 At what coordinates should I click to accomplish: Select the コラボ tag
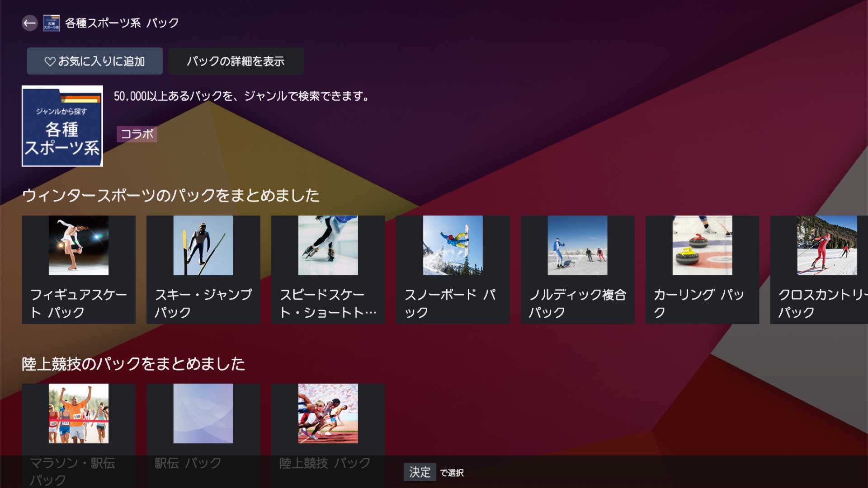tap(137, 134)
